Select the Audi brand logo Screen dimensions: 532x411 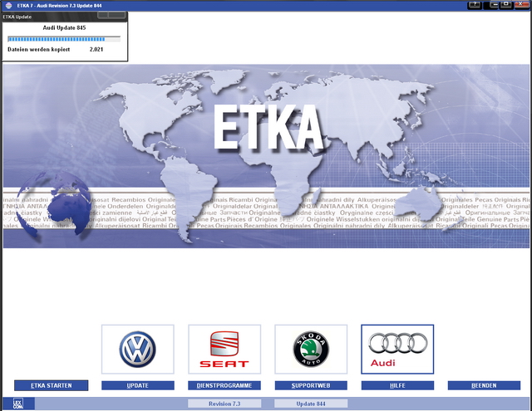tap(397, 350)
